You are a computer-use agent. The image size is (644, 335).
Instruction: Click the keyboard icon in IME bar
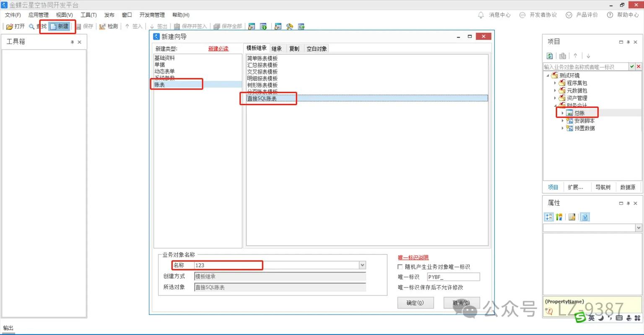(x=619, y=318)
